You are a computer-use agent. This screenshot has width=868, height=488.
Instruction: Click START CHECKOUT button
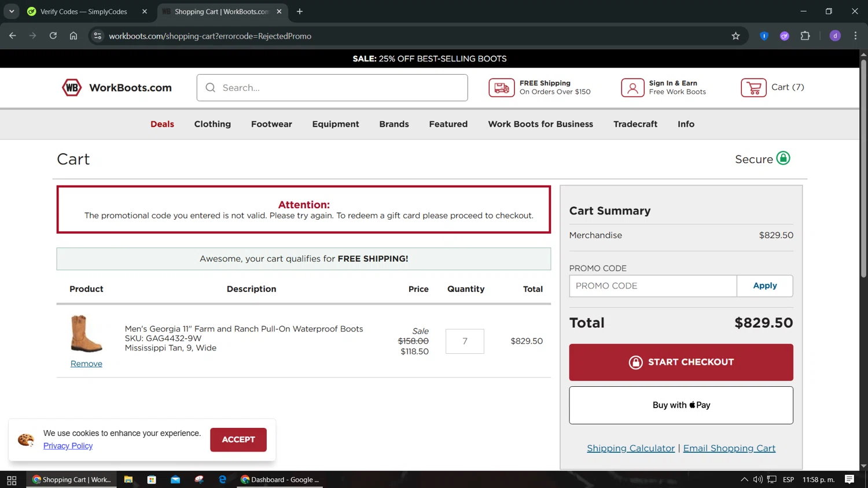click(681, 362)
